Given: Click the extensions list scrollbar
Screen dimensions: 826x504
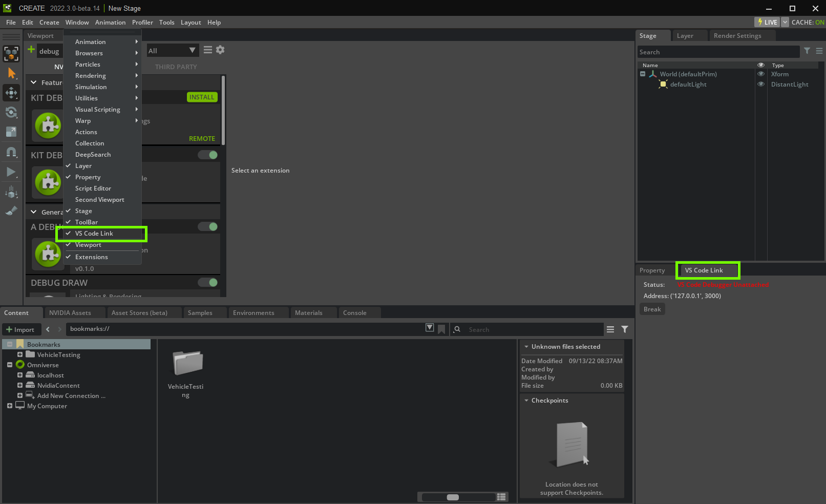Looking at the screenshot, I should click(x=223, y=110).
